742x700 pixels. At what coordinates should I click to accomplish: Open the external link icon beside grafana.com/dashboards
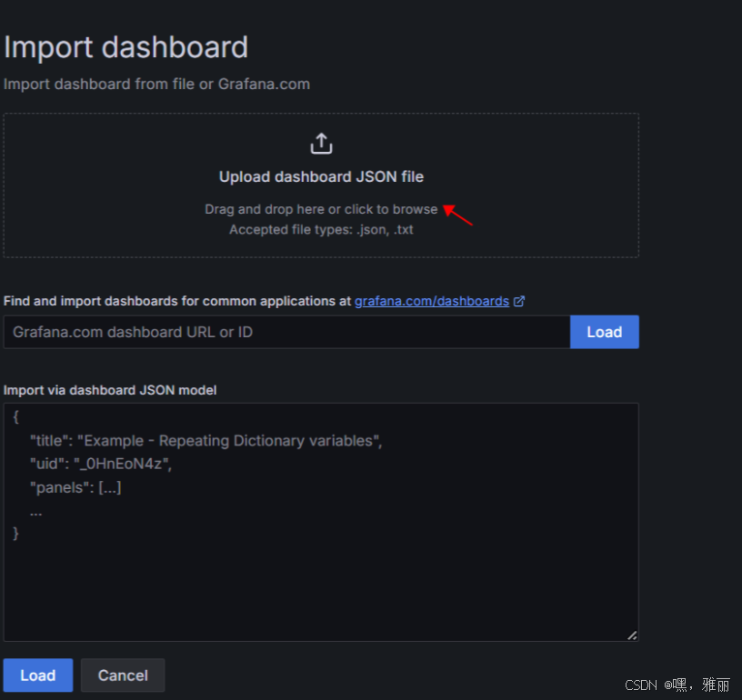(x=519, y=301)
